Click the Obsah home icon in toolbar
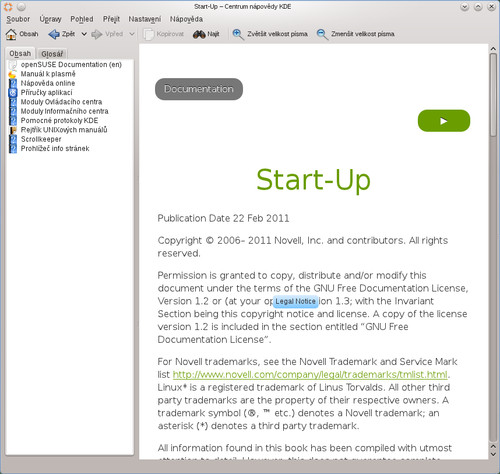This screenshot has height=474, width=500. [11, 34]
